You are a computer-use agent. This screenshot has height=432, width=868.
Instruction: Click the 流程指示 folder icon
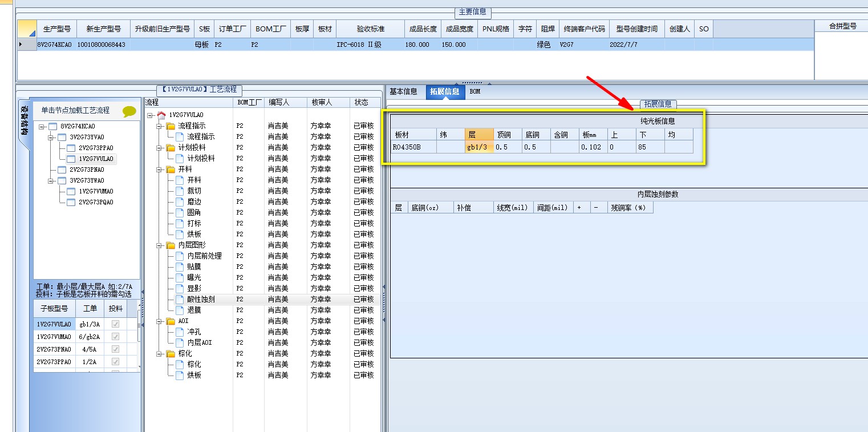171,126
